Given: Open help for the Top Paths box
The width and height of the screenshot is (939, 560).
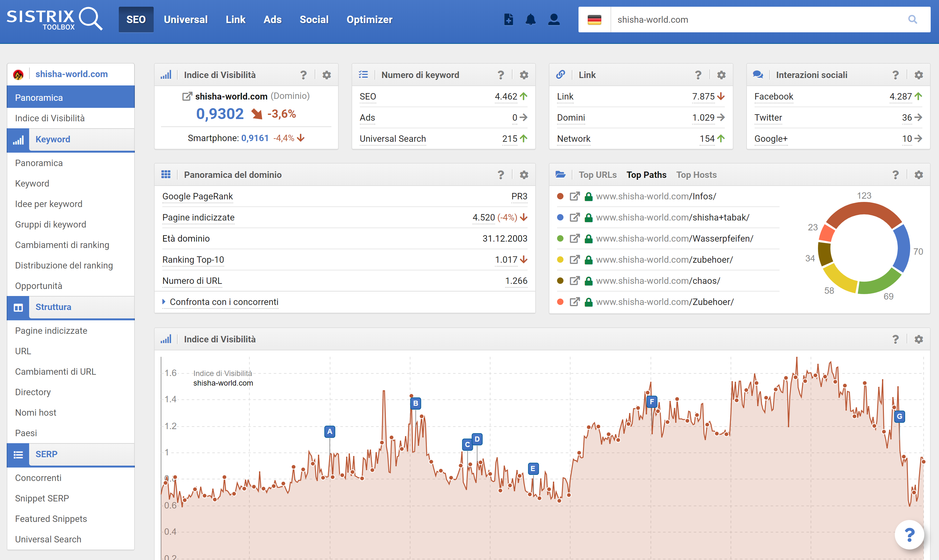Looking at the screenshot, I should (x=895, y=175).
